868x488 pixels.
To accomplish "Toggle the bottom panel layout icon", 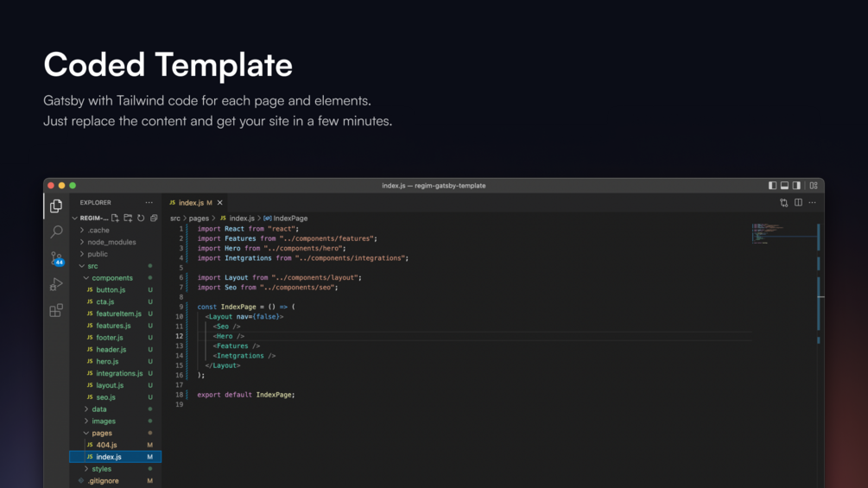I will (784, 186).
